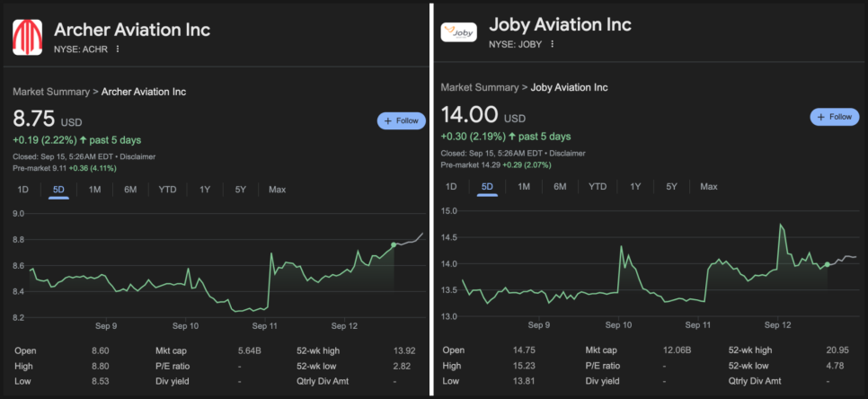Select 1M range tab for Joby chart

coord(524,187)
